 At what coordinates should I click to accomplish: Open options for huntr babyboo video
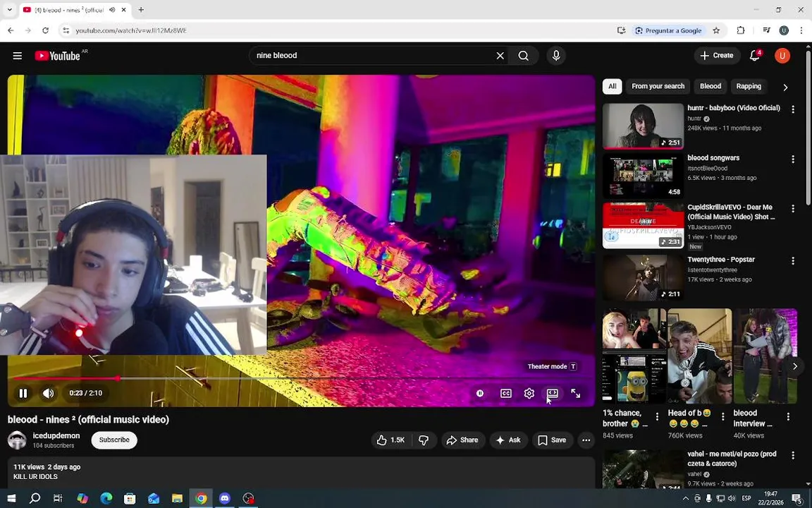[x=792, y=109]
